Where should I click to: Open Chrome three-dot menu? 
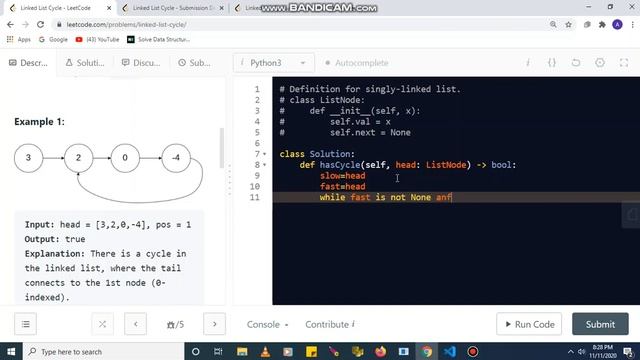(x=632, y=24)
